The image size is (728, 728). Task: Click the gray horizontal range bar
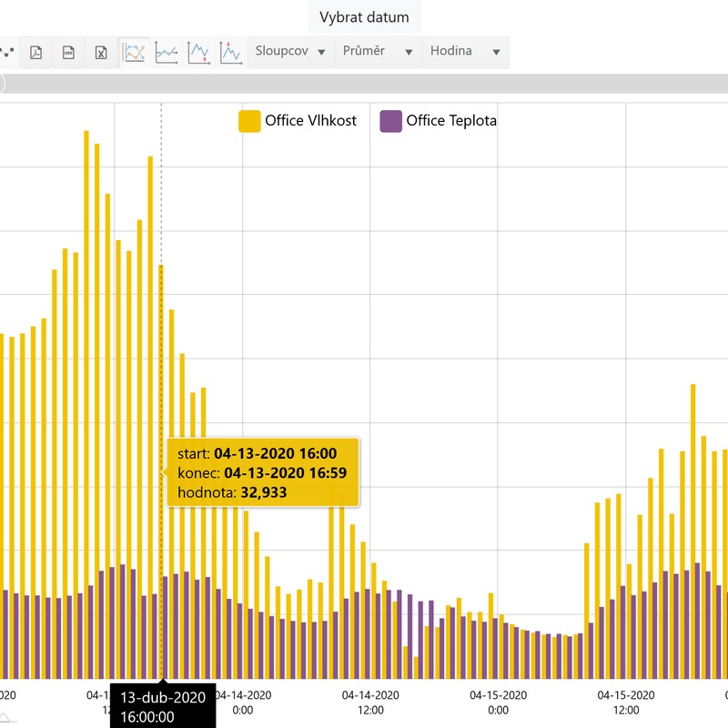[x=364, y=84]
